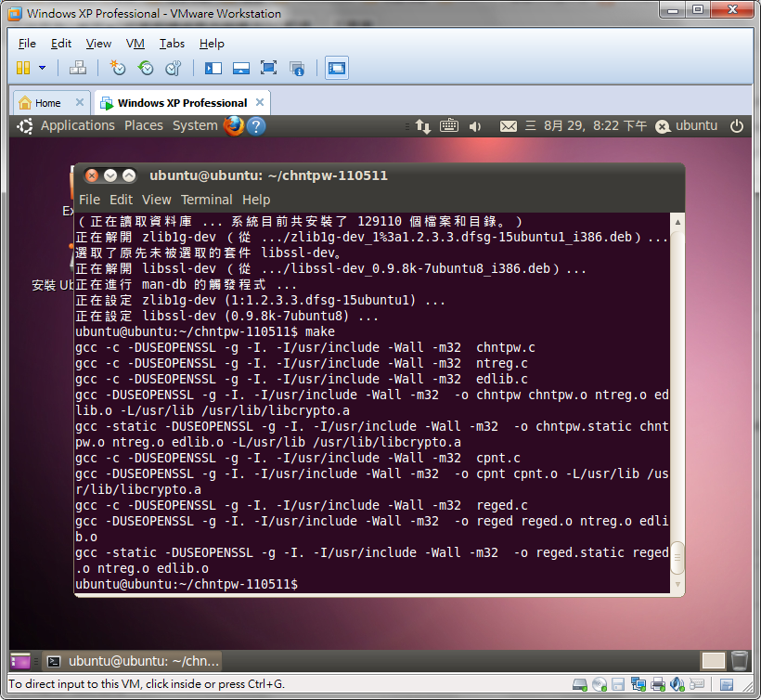Open the keyboard input indicator
Image resolution: width=761 pixels, height=700 pixels.
click(x=449, y=125)
